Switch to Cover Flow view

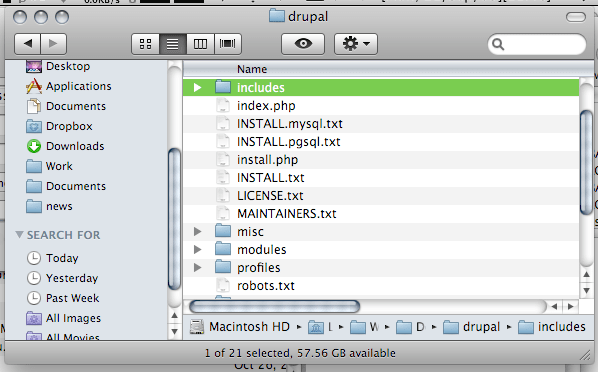click(228, 44)
